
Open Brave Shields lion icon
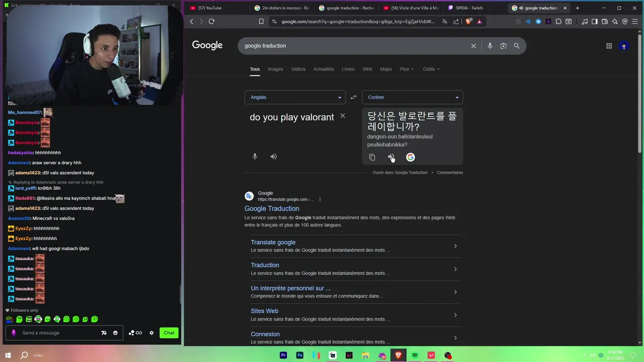tap(469, 22)
